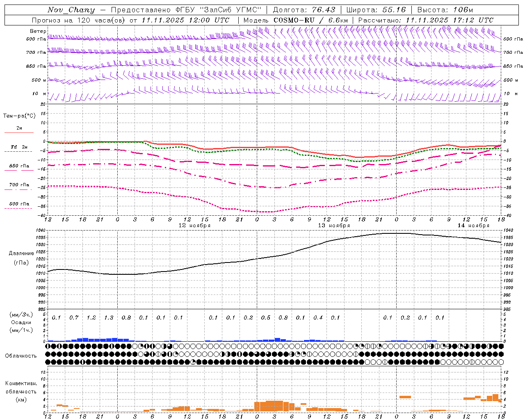Select 'Рассчитано: 11.11.2025 17:12 UTC' text
The image size is (525, 420).
coord(426,20)
